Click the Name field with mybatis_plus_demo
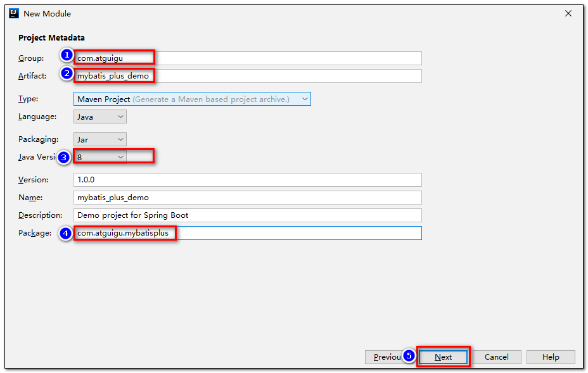The width and height of the screenshot is (588, 373). (x=247, y=198)
